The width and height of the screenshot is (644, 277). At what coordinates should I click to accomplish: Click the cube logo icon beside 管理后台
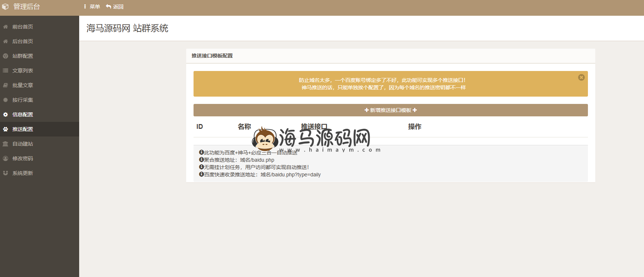5,7
